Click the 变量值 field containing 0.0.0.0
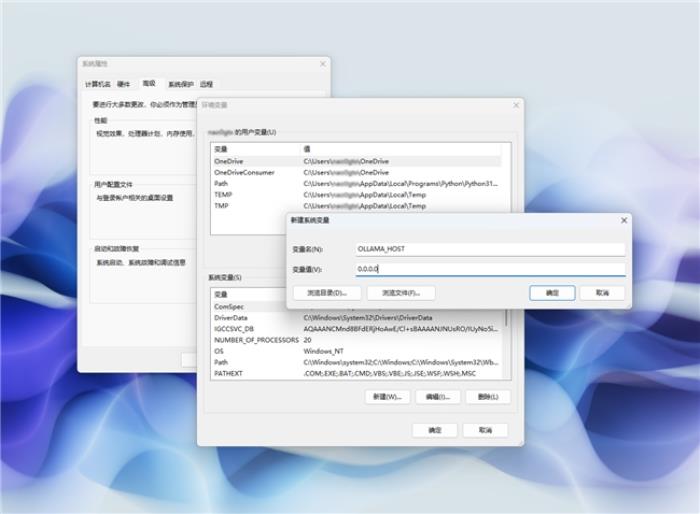The image size is (700, 514). tap(490, 269)
